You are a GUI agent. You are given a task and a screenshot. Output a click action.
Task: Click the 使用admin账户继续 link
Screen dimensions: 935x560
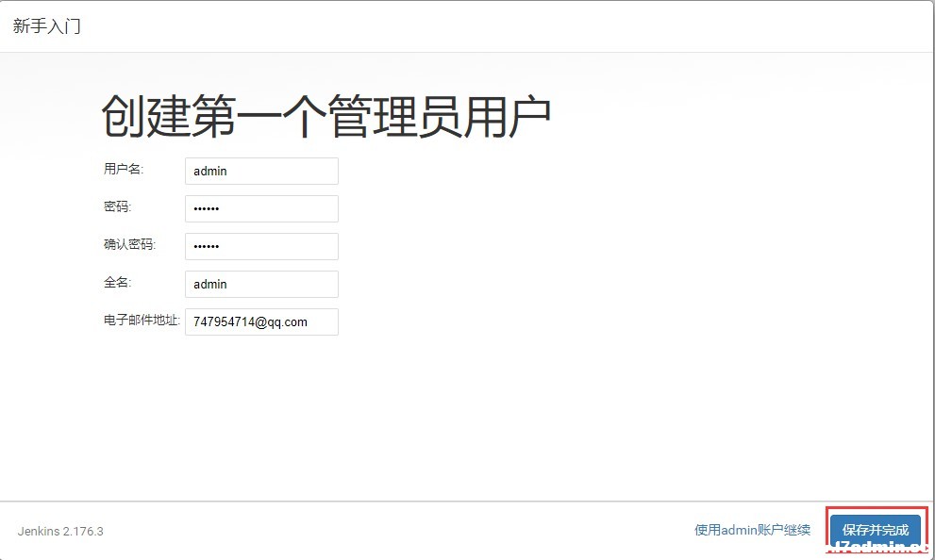tap(753, 530)
